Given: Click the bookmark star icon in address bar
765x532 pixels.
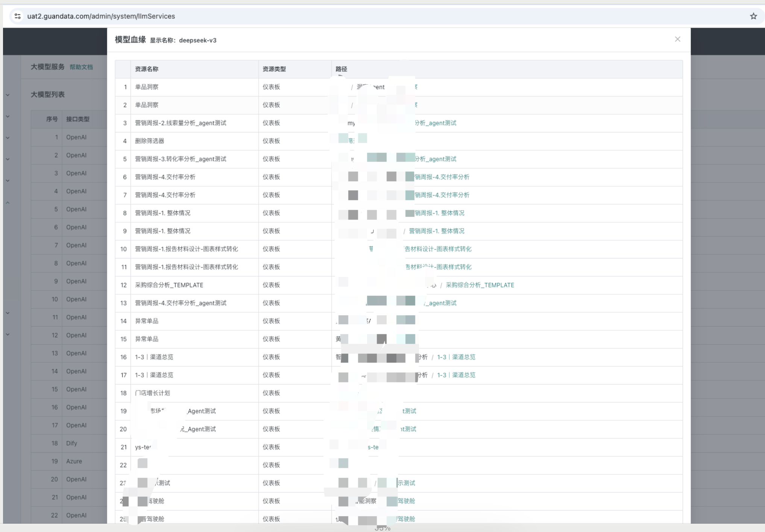Looking at the screenshot, I should point(753,16).
